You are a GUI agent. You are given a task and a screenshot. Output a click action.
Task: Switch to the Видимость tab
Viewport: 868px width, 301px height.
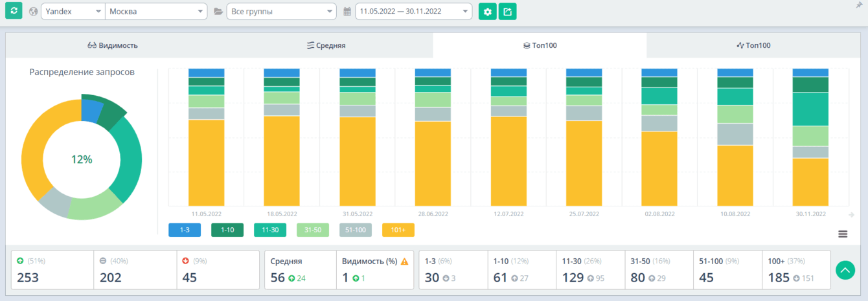coord(113,45)
